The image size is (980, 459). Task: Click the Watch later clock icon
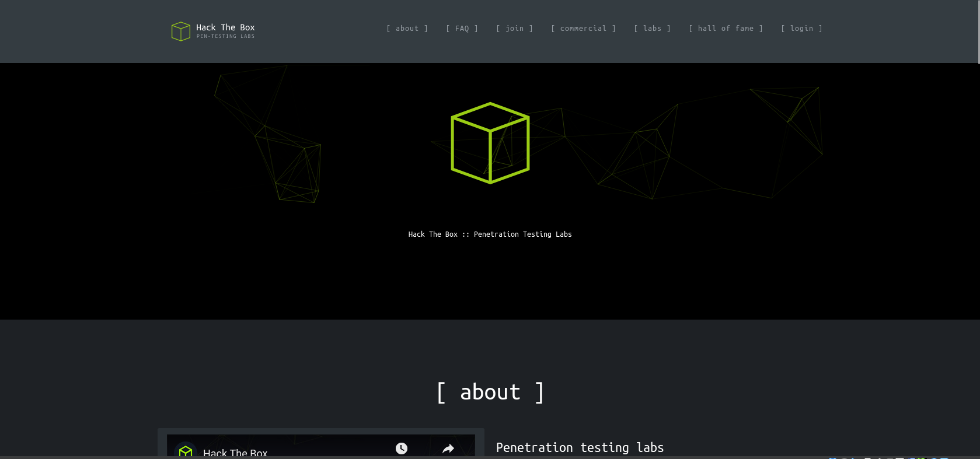point(402,448)
